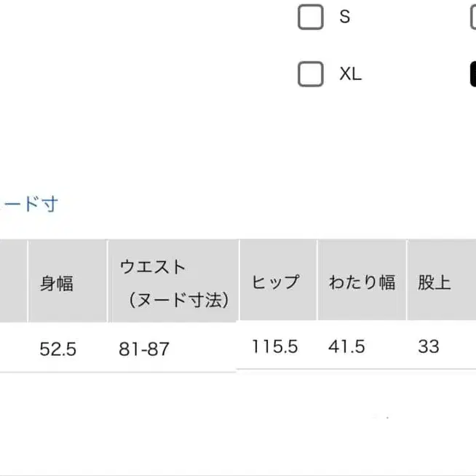This screenshot has height=476, width=476.
Task: Click the 52.5 body width value
Action: pos(57,349)
